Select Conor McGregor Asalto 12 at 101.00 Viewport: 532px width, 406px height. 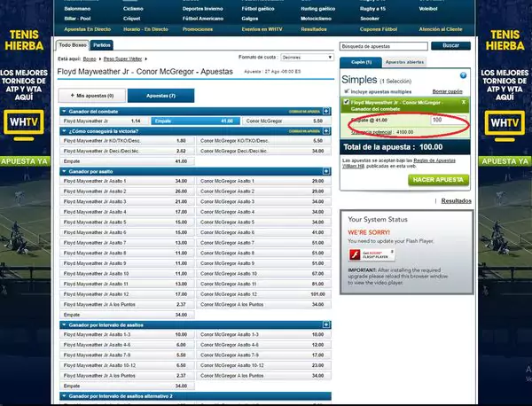263,294
